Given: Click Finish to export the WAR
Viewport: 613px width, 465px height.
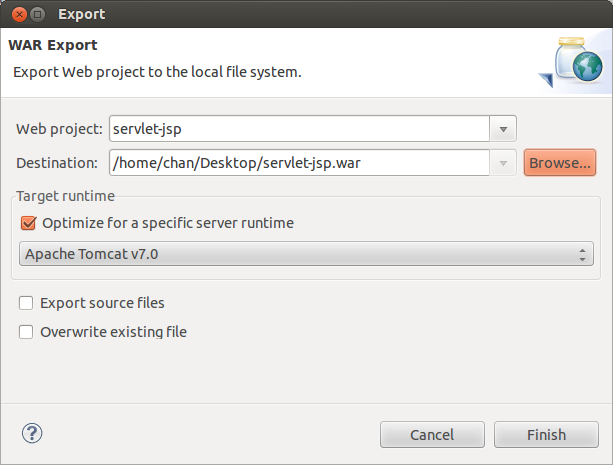Looking at the screenshot, I should (x=546, y=434).
